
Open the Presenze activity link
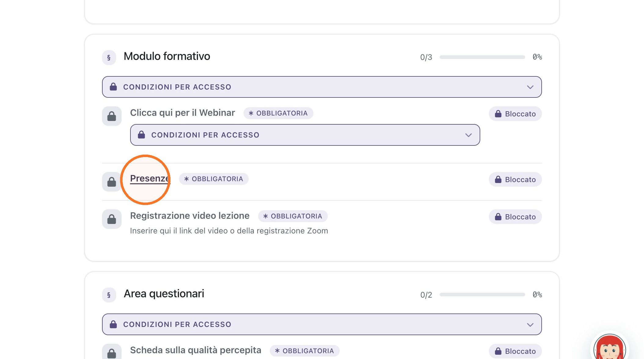(x=150, y=178)
